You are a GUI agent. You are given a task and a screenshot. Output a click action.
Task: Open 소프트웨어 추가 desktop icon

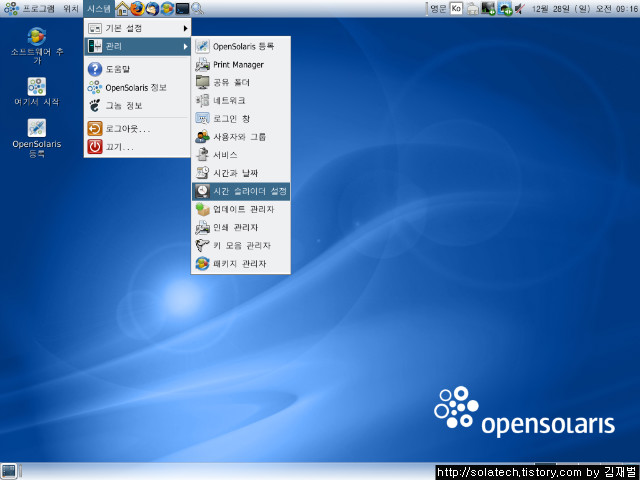(x=37, y=45)
